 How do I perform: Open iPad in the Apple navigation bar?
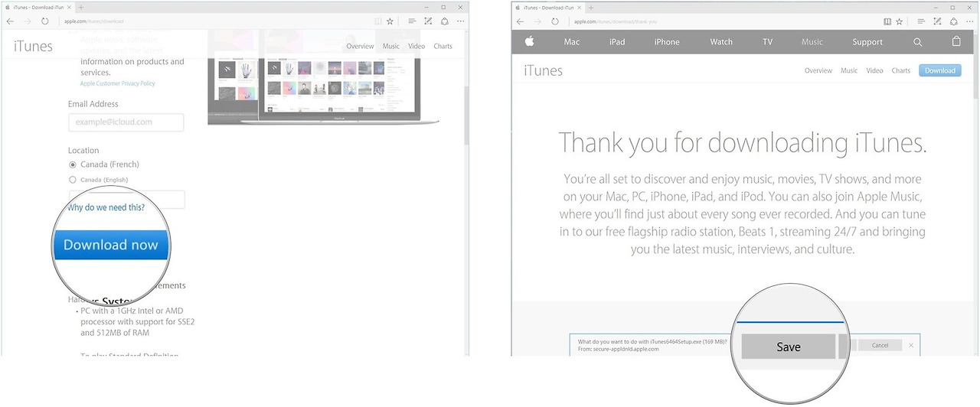[x=617, y=42]
